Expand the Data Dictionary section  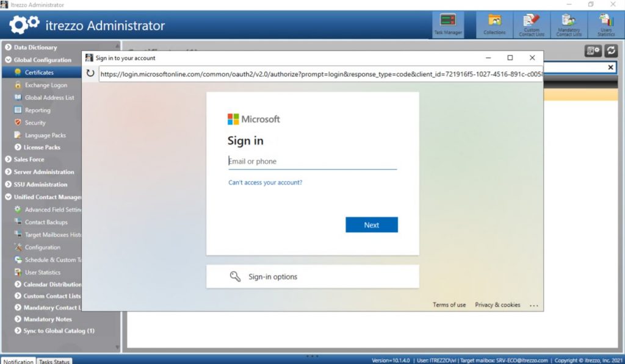[8, 47]
